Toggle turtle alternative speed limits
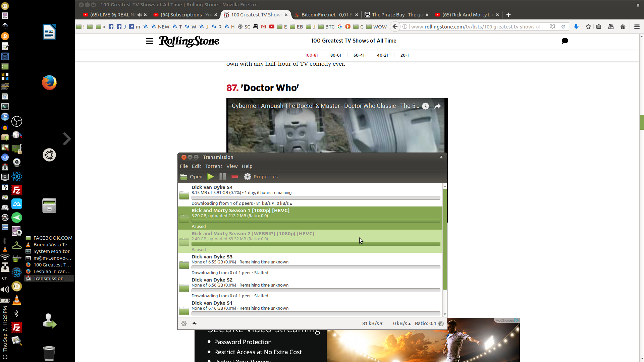 click(x=195, y=323)
